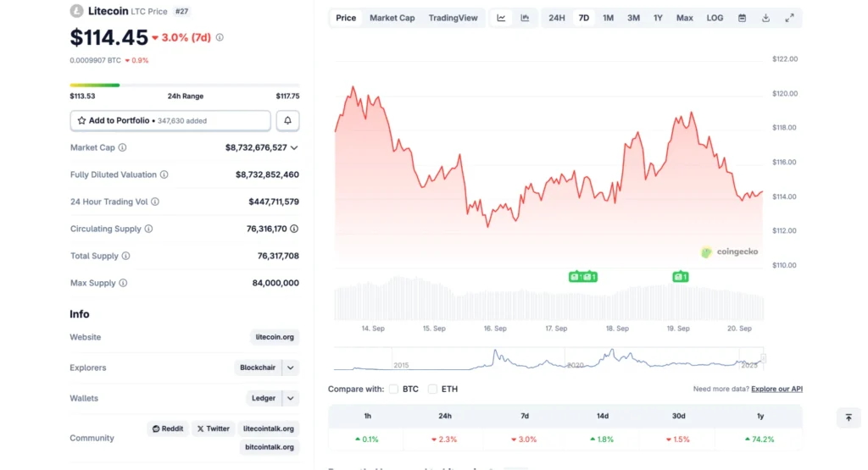Click the 1h 0.1% change value

pyautogui.click(x=366, y=440)
